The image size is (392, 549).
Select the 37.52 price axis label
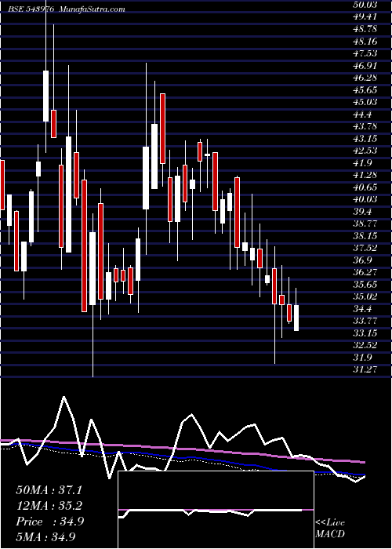[365, 248]
